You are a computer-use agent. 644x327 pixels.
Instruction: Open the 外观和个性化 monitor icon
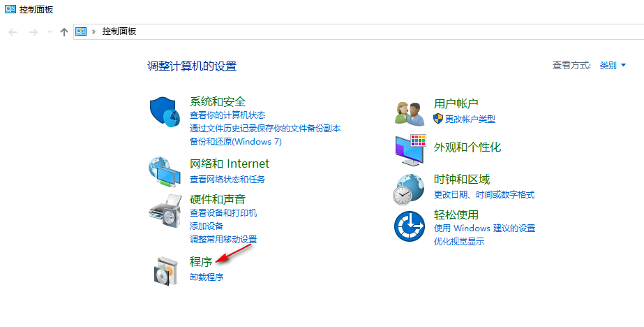click(410, 150)
